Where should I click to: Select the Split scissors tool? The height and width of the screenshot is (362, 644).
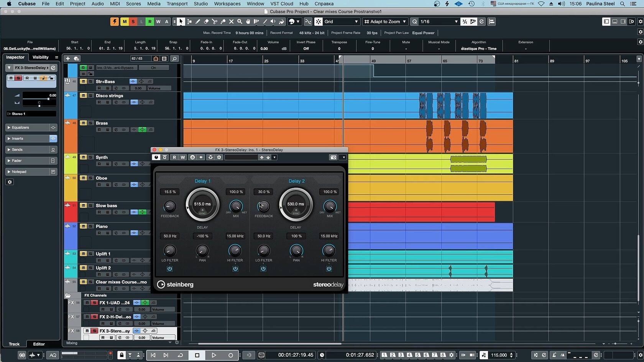(215, 22)
